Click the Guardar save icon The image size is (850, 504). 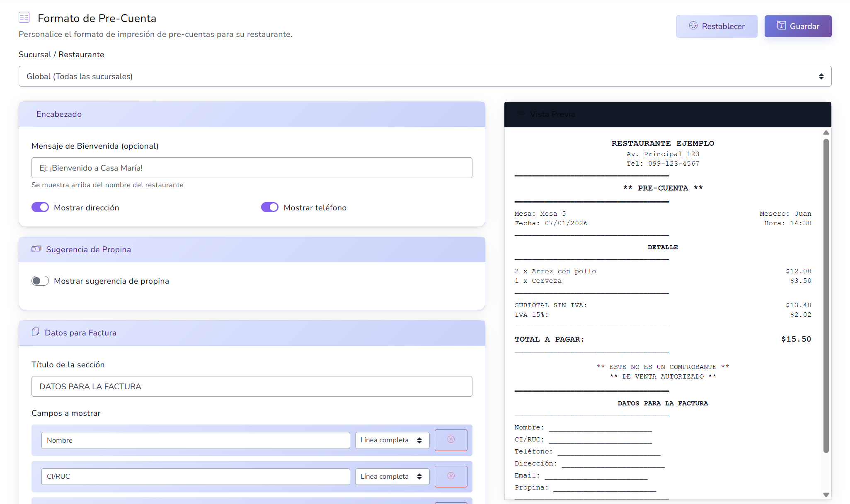click(781, 26)
